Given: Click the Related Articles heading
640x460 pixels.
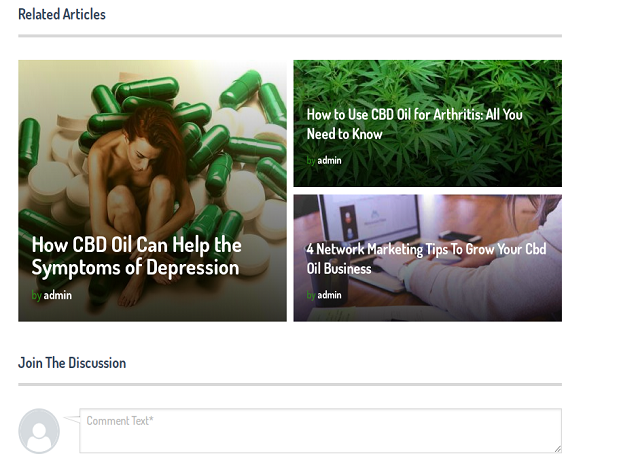Looking at the screenshot, I should pyautogui.click(x=62, y=14).
